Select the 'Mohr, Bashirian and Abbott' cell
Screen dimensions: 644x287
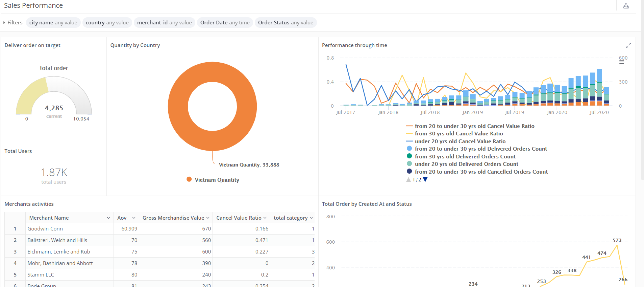[70, 263]
